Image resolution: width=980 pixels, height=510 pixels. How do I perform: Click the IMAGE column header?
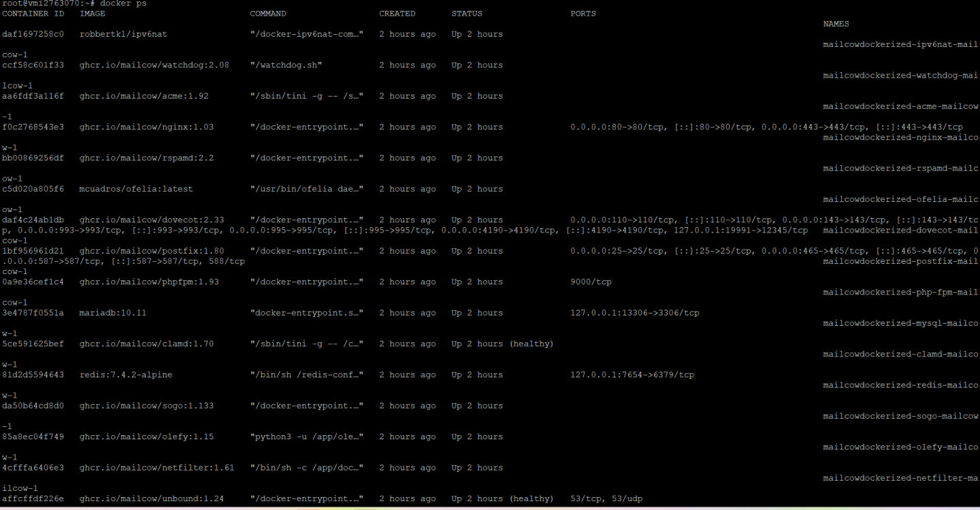pos(92,14)
